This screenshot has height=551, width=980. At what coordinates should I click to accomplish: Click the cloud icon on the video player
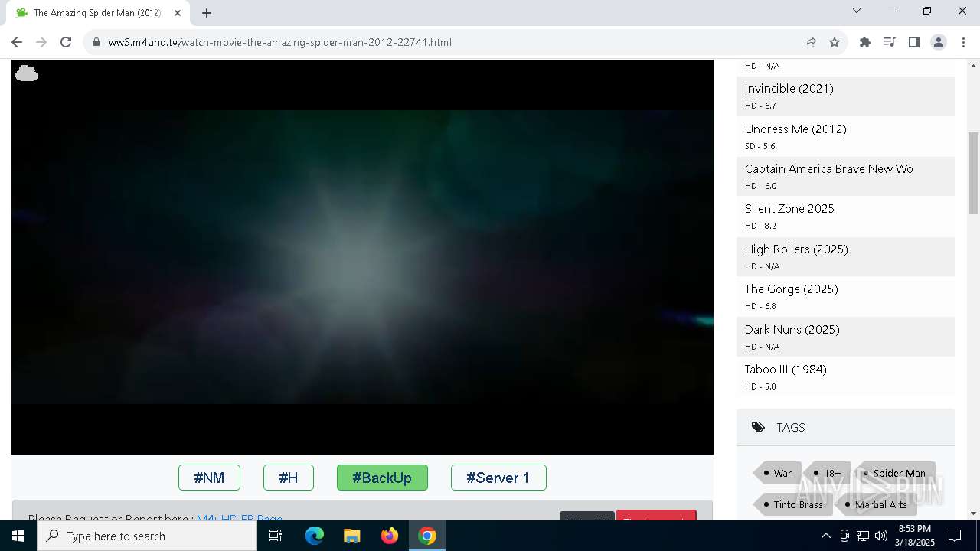coord(27,73)
